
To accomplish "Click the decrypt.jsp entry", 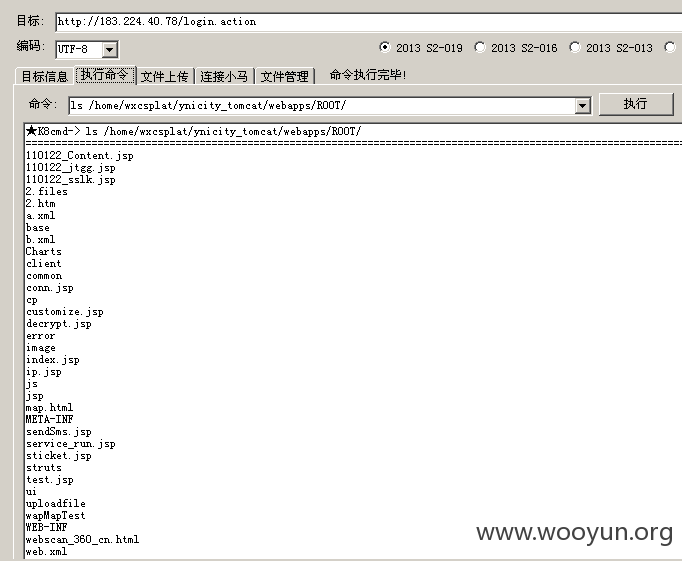I will coord(59,324).
